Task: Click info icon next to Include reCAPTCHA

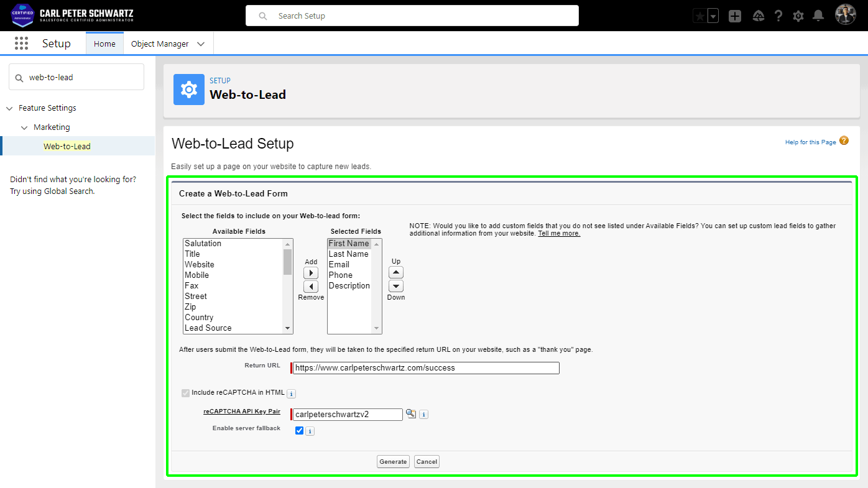Action: point(292,394)
